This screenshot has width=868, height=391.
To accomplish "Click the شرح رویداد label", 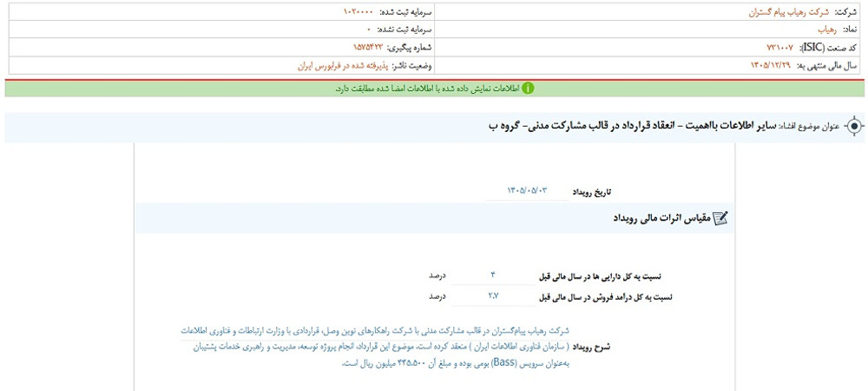I will click(590, 348).
